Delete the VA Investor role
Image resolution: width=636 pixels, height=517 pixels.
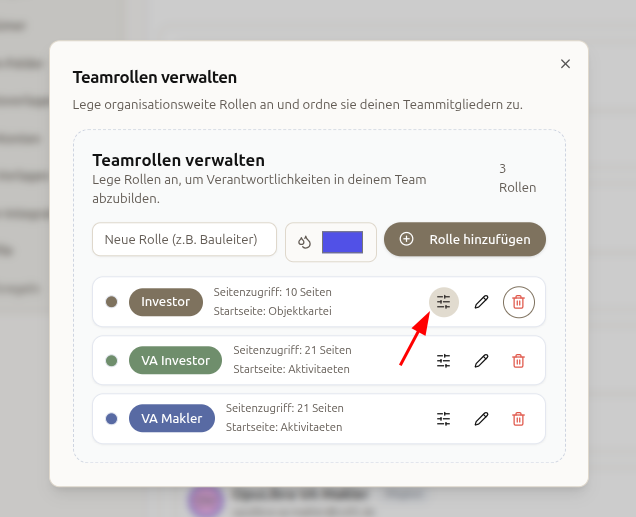pyautogui.click(x=519, y=360)
